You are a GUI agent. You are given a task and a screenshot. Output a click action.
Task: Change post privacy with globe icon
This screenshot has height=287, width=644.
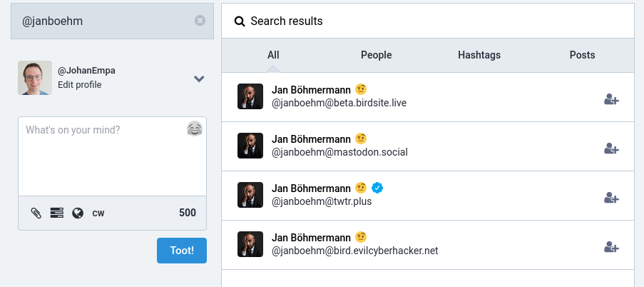78,213
